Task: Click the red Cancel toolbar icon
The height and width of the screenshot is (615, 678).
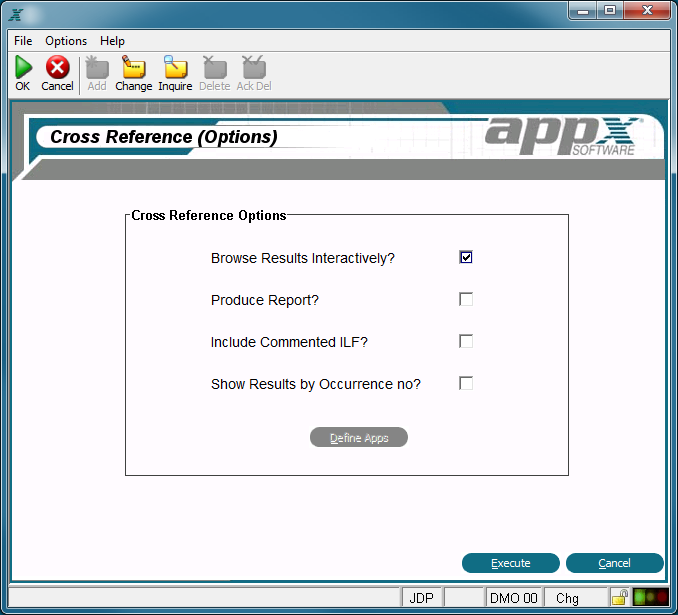Action: click(58, 67)
